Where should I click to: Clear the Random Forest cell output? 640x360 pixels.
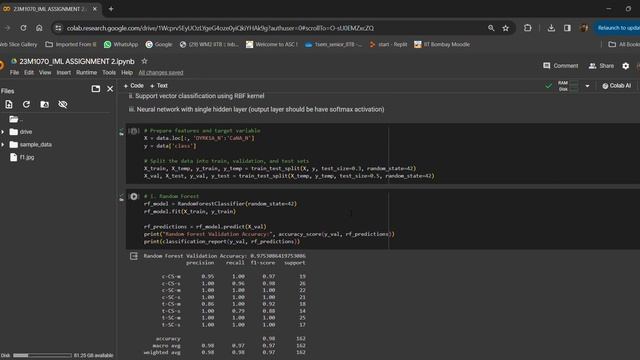click(133, 256)
